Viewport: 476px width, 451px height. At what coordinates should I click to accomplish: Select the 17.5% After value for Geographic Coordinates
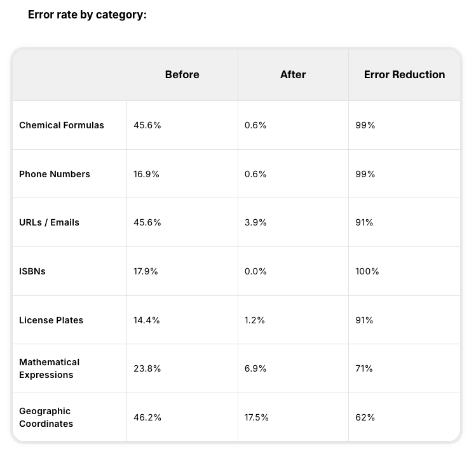click(257, 417)
